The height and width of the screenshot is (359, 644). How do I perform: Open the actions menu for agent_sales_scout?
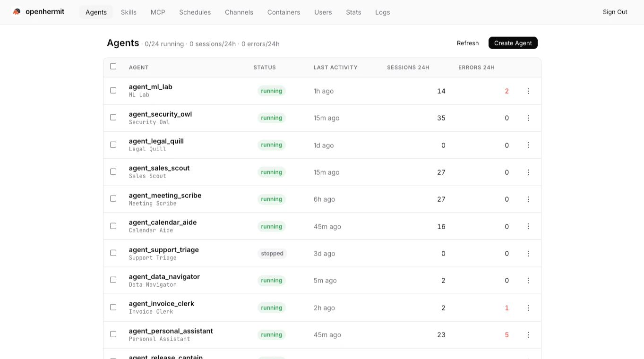[528, 172]
